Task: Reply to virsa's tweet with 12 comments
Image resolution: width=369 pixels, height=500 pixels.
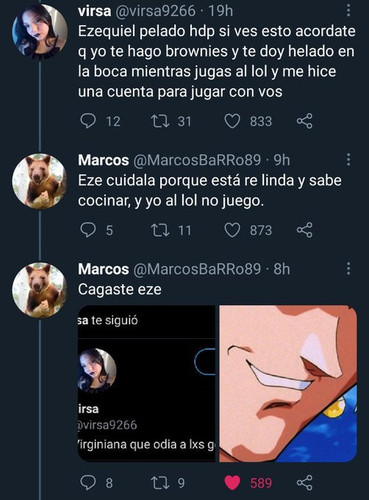Action: [88, 121]
